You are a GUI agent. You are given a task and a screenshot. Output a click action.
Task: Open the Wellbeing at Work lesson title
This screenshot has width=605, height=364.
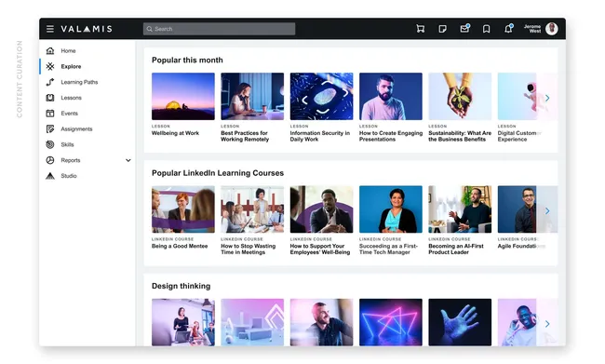pos(175,133)
